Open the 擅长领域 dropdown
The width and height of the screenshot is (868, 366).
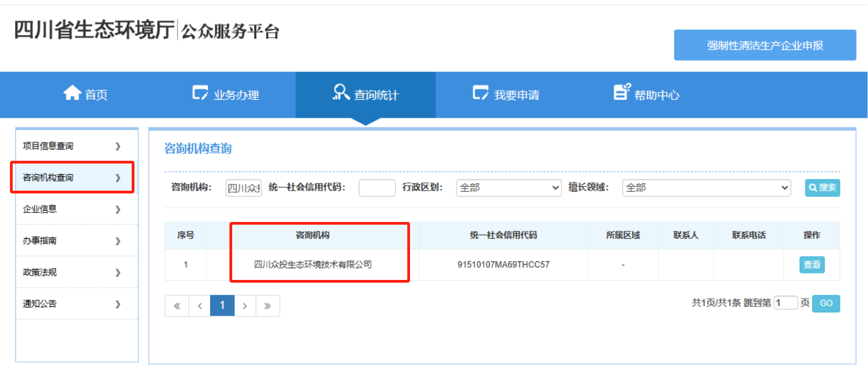click(706, 188)
